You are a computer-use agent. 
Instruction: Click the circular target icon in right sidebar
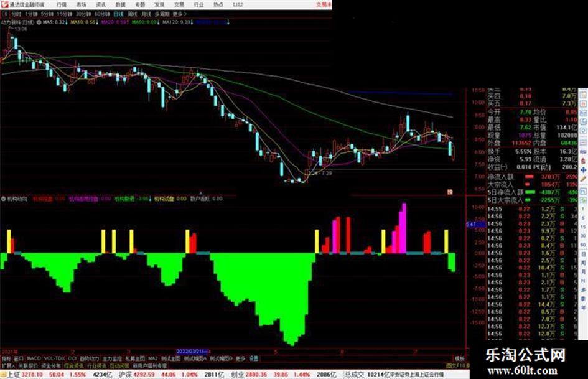tap(583, 131)
